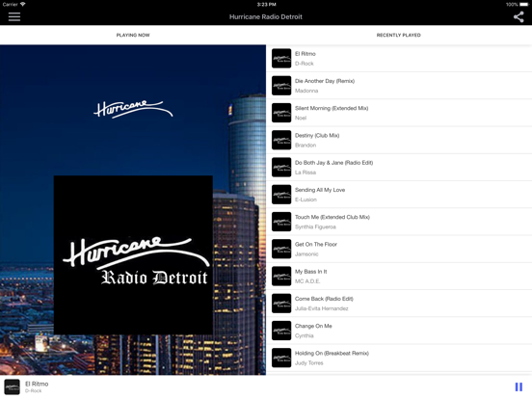This screenshot has height=399, width=532.
Task: Click artist name Cynthia
Action: [304, 336]
